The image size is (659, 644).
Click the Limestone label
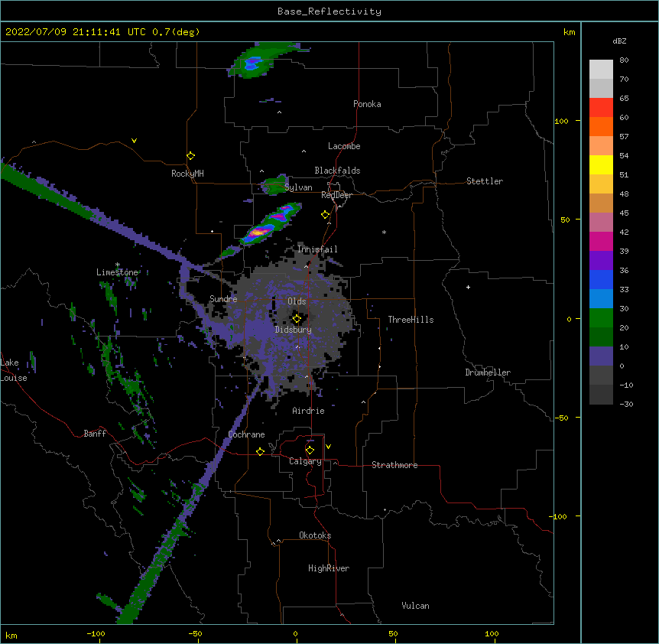point(117,272)
